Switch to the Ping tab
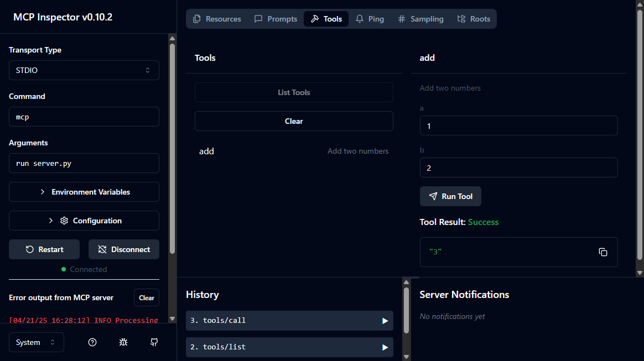 click(370, 18)
